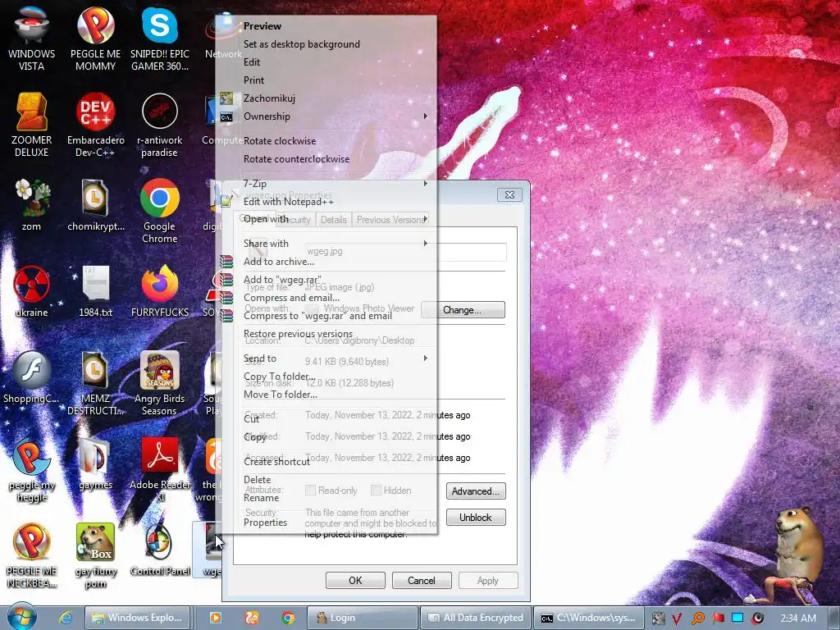The height and width of the screenshot is (630, 840).
Task: Launch Internet Explorer from the taskbar
Action: pyautogui.click(x=66, y=618)
